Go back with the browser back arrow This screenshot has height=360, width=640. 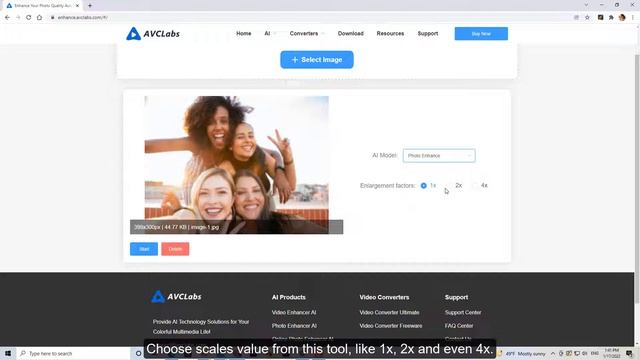point(7,18)
